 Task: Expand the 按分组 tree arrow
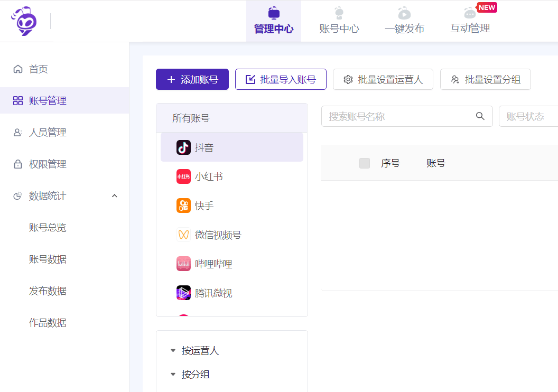tap(173, 374)
